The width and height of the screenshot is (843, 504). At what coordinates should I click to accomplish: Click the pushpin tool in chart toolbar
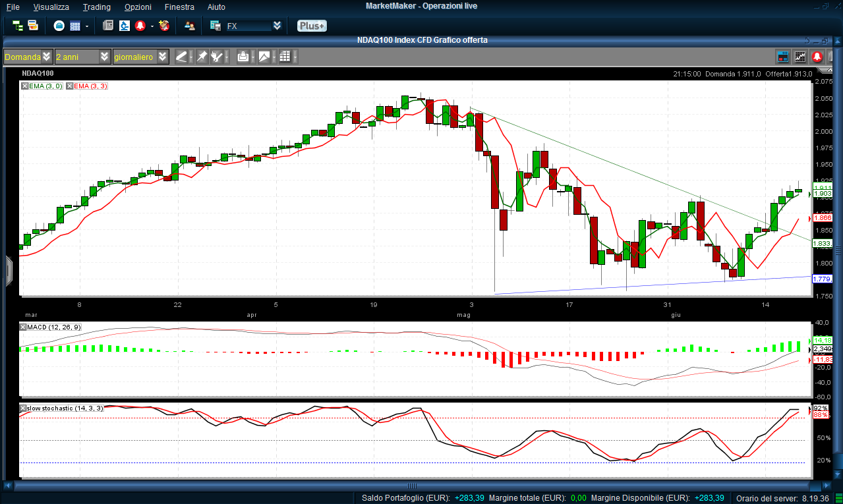point(202,57)
